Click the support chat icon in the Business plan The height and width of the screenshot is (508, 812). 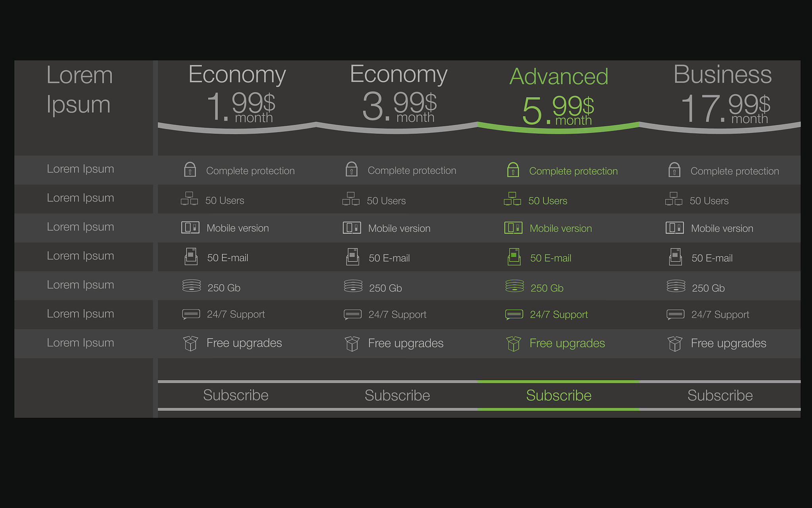click(x=675, y=314)
